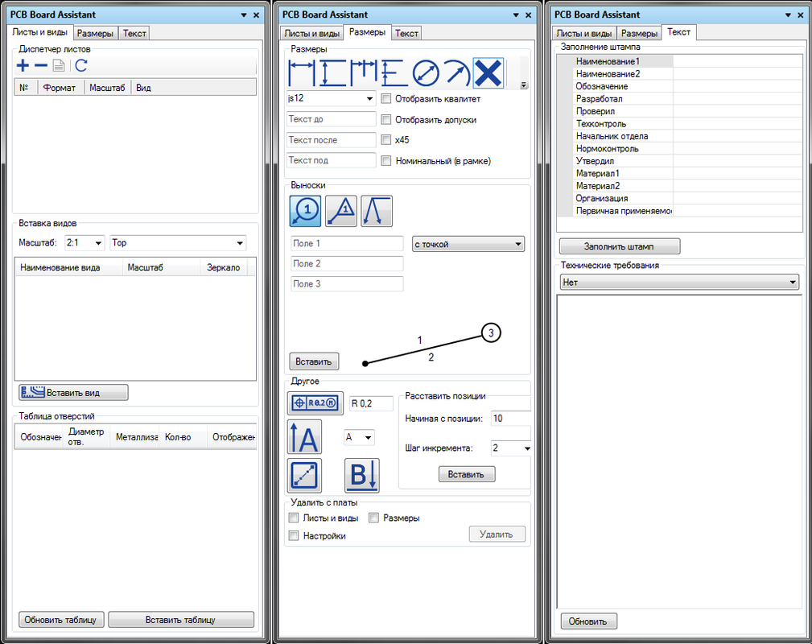Switch to Размеры tab in right window
The image size is (812, 644).
639,33
